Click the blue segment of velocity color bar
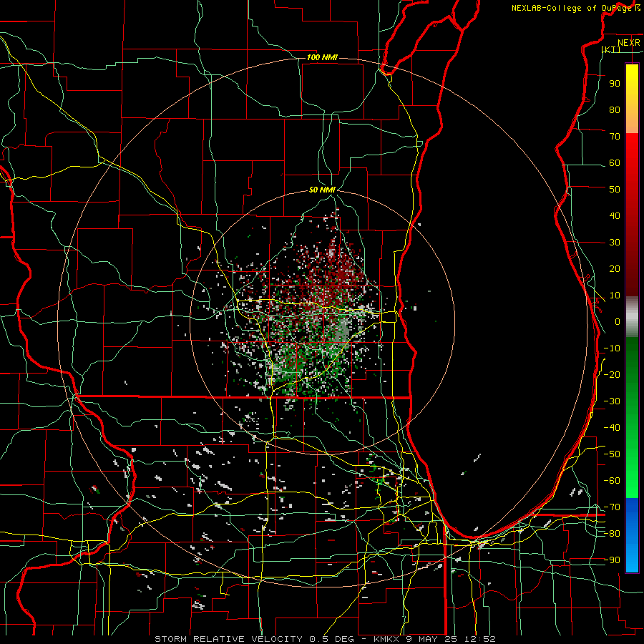 (x=632, y=535)
